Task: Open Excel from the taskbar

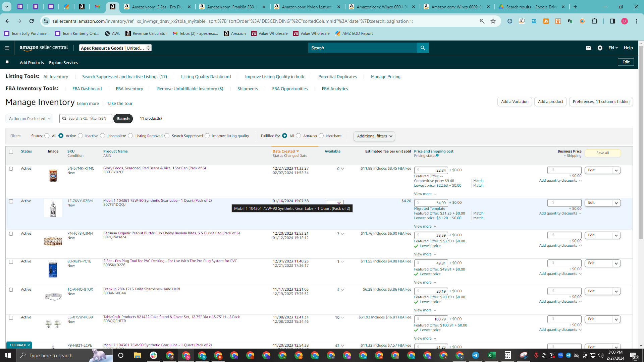Action: (x=492, y=355)
